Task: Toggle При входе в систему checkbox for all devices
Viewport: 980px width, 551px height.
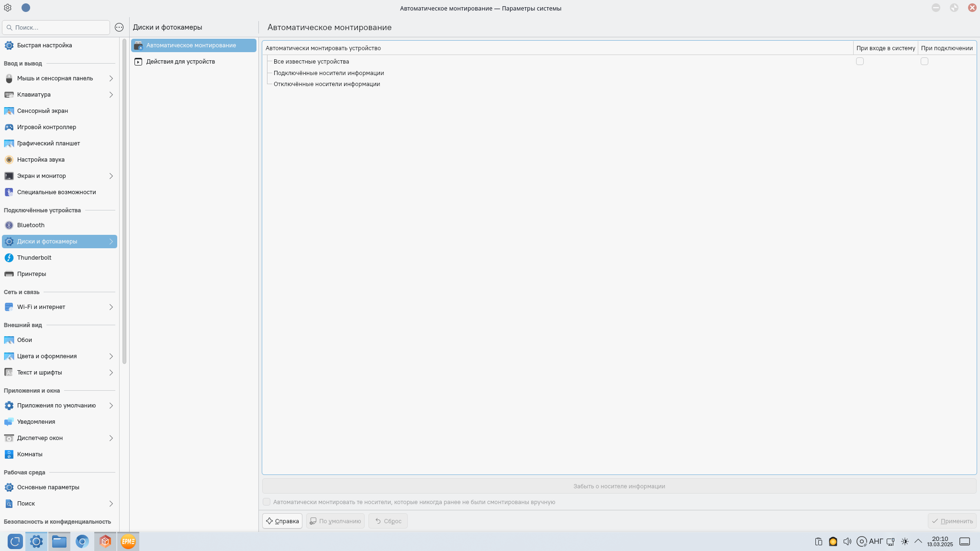Action: 860,61
